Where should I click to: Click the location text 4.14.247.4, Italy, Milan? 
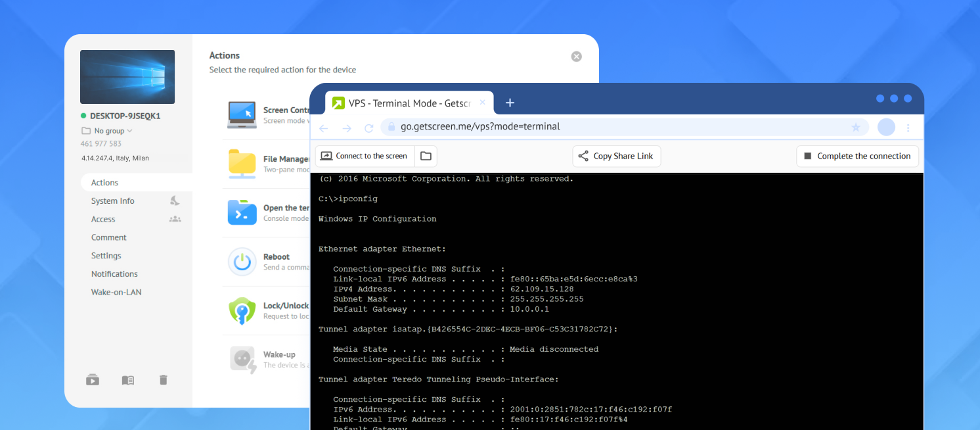115,158
